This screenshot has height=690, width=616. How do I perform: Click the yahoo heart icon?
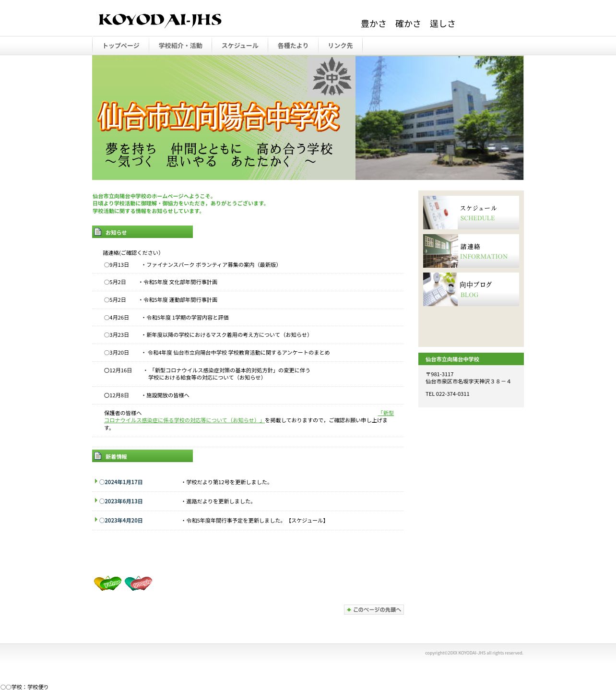(x=108, y=583)
